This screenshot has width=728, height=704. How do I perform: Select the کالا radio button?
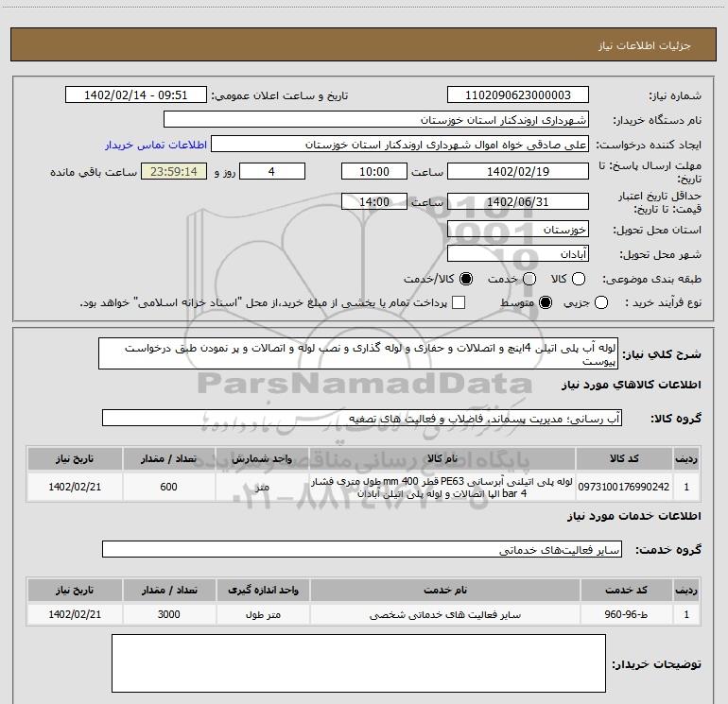(x=579, y=279)
